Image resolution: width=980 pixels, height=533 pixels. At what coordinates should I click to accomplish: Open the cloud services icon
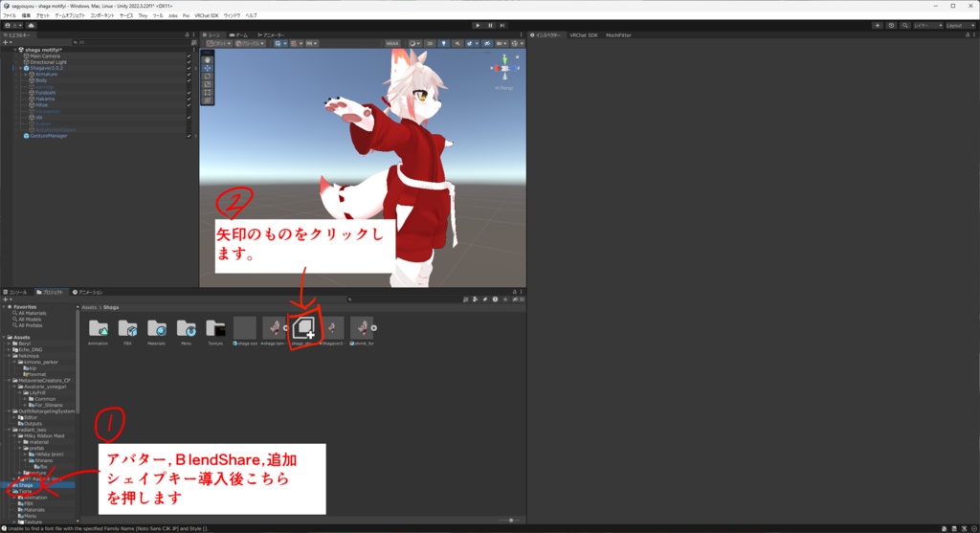(31, 26)
